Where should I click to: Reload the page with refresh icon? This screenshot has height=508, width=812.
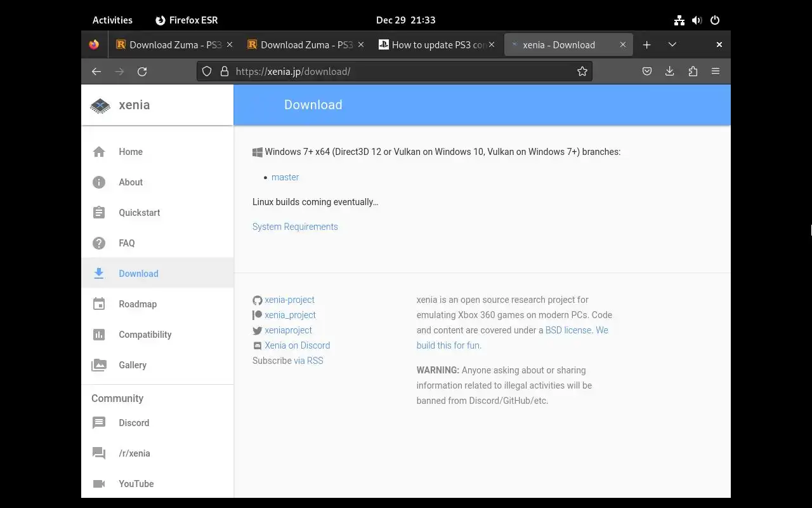click(142, 72)
